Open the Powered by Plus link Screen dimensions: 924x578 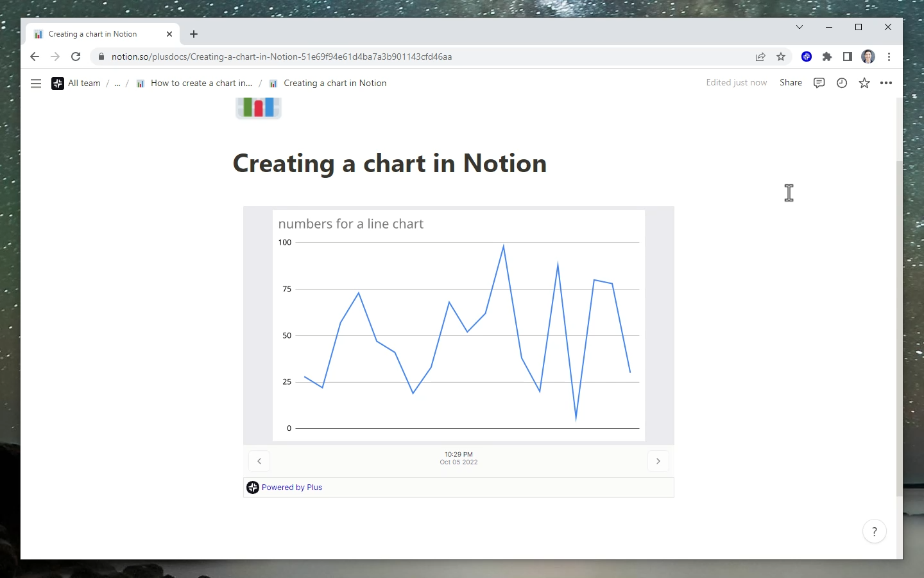[292, 487]
